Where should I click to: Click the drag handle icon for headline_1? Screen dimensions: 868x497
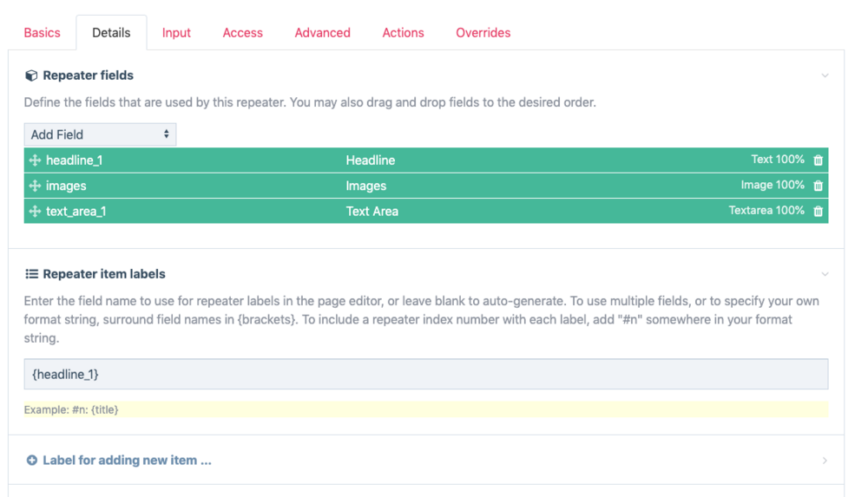click(x=35, y=160)
